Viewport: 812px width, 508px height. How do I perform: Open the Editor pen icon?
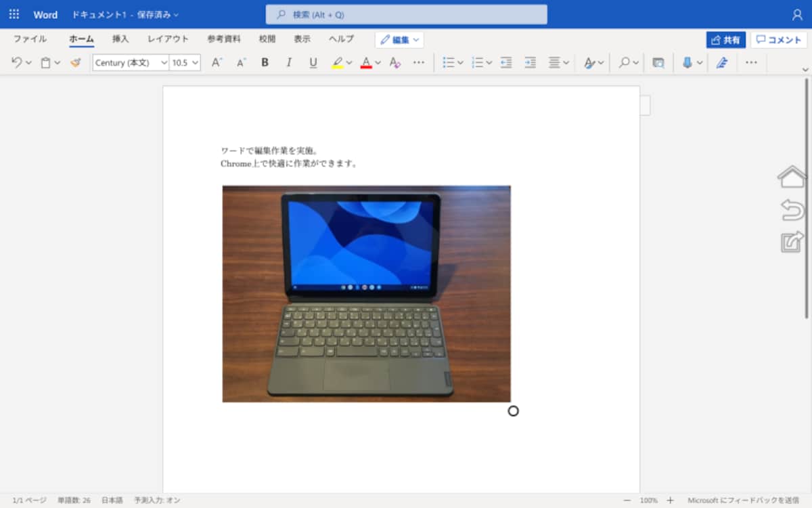pos(722,62)
